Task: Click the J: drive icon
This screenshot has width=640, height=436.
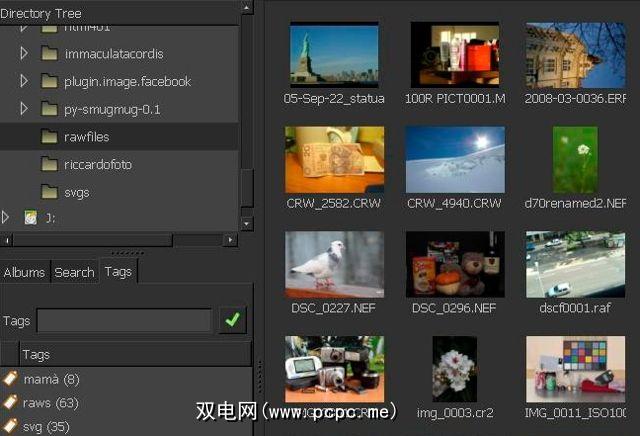Action: tap(31, 217)
